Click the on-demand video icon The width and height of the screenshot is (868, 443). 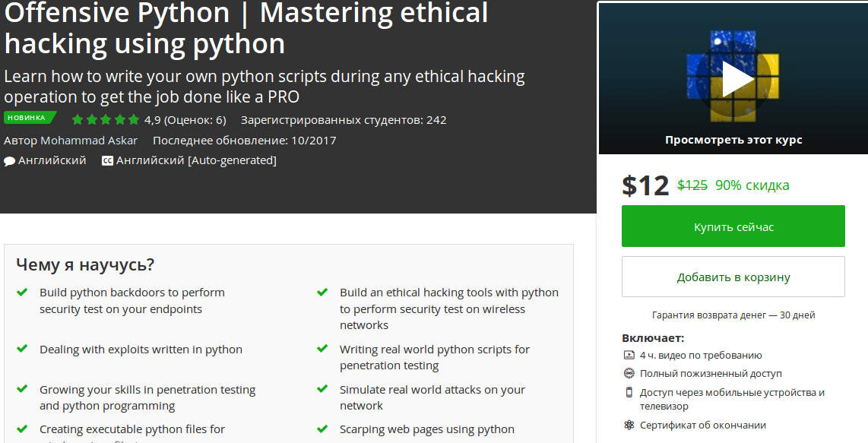pyautogui.click(x=629, y=355)
